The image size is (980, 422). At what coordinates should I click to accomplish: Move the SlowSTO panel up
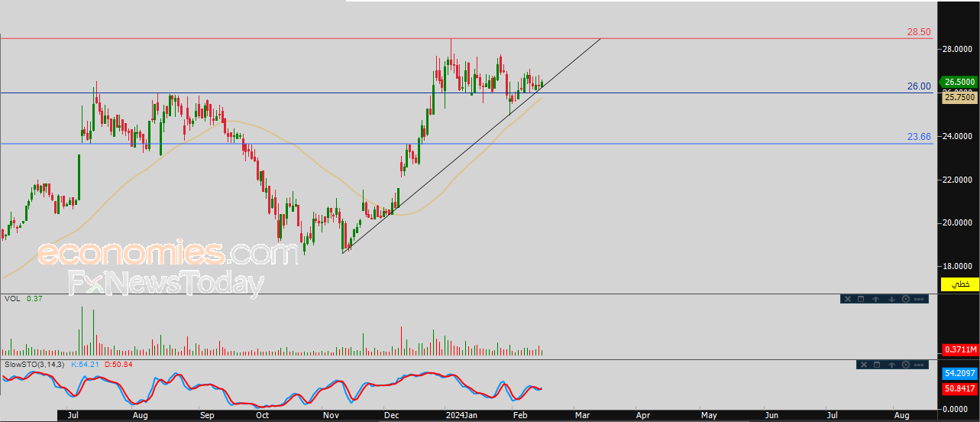click(x=891, y=365)
